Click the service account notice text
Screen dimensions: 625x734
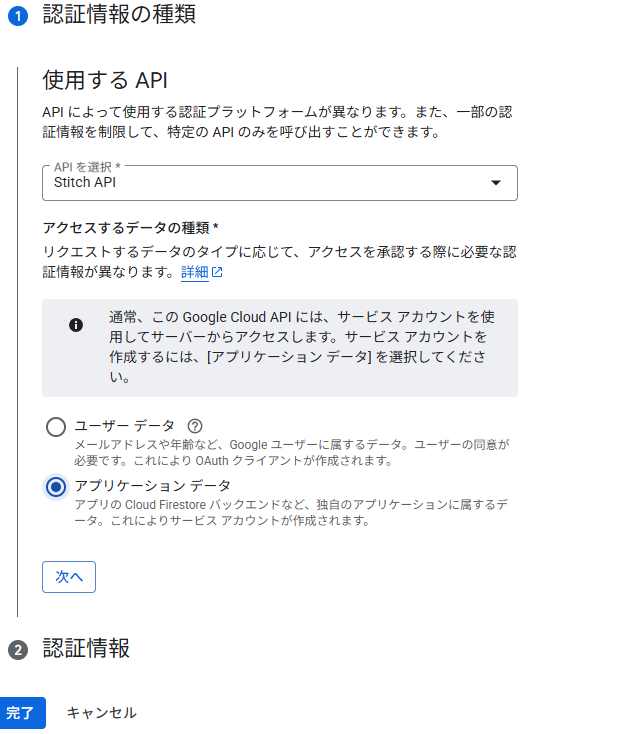(300, 347)
